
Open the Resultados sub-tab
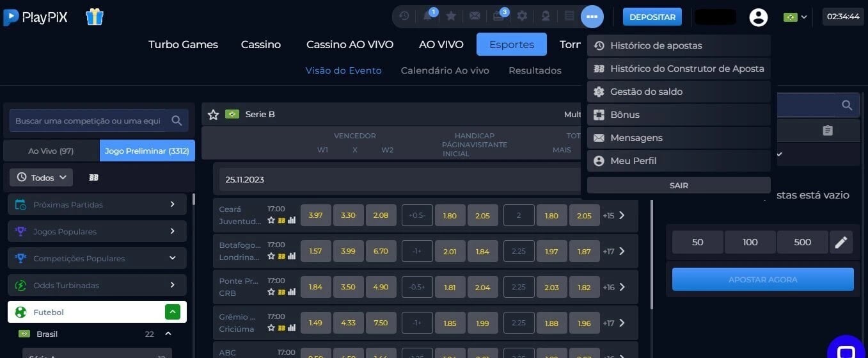click(x=535, y=70)
